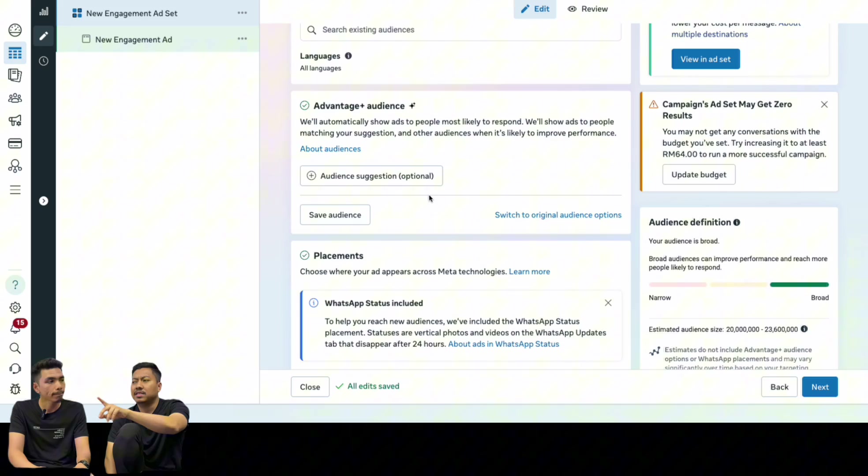Open Settings gear icon in sidebar
The image size is (868, 476).
pyautogui.click(x=15, y=308)
